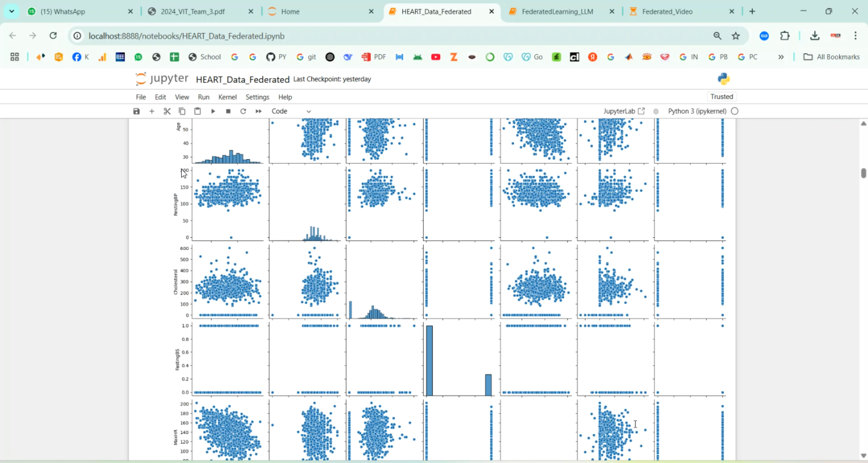The height and width of the screenshot is (463, 868).
Task: Open the Extensions puzzle piece menu
Action: [x=785, y=36]
